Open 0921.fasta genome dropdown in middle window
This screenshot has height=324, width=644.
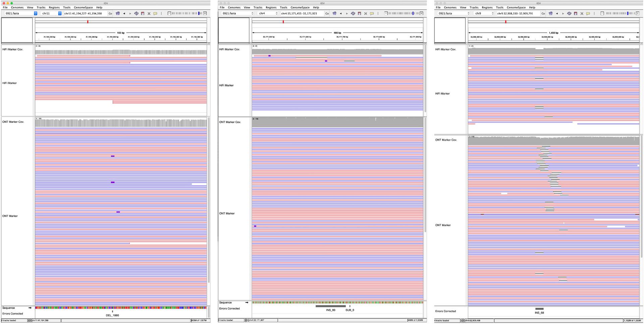(x=237, y=13)
